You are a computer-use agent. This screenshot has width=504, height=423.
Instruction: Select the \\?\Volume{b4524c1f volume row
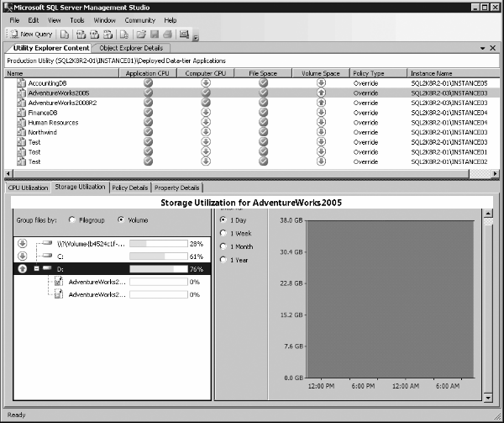click(x=113, y=244)
